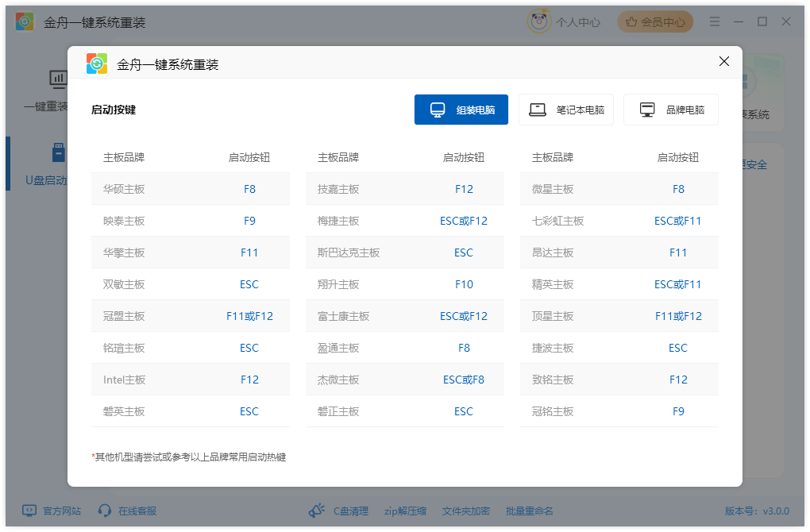810x532 pixels.
Task: Select the 组装电脑 tab
Action: pyautogui.click(x=461, y=110)
